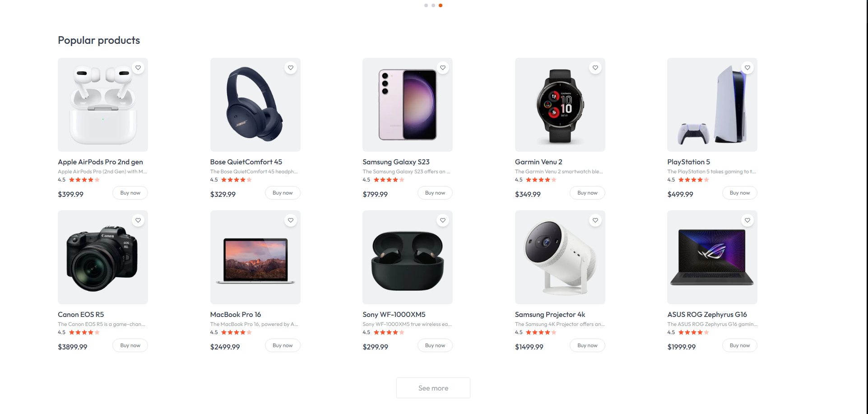
Task: Select the active orange carousel dot
Action: [441, 5]
